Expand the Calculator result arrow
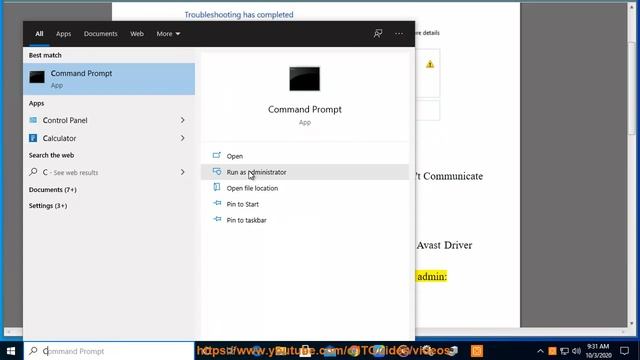The width and height of the screenshot is (640, 360). pos(182,138)
